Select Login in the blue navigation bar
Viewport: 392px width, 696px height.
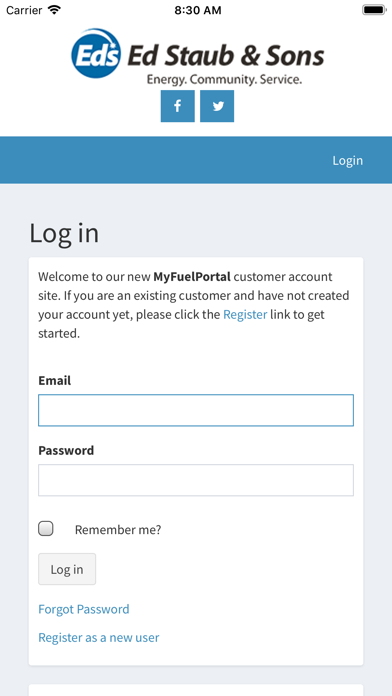tap(348, 160)
